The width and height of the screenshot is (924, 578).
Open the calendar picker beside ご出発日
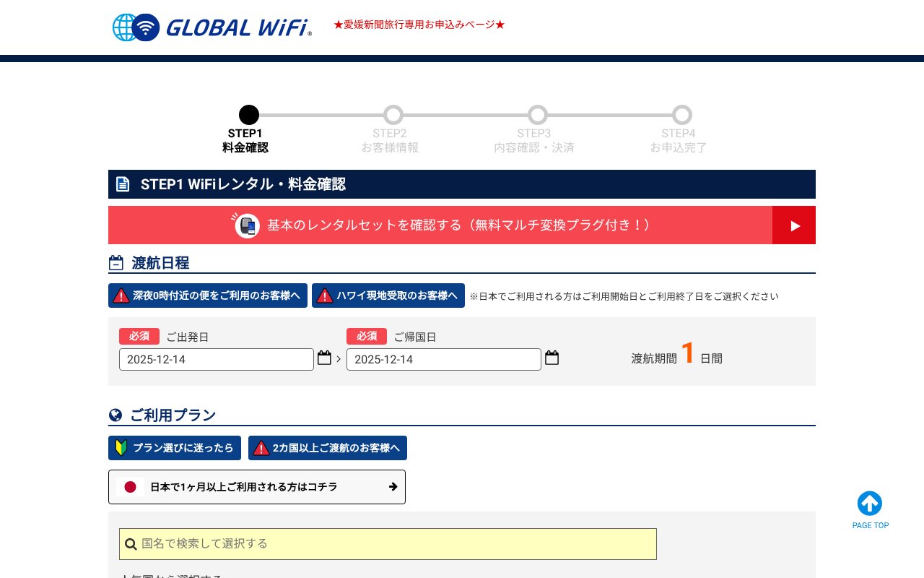tap(324, 357)
